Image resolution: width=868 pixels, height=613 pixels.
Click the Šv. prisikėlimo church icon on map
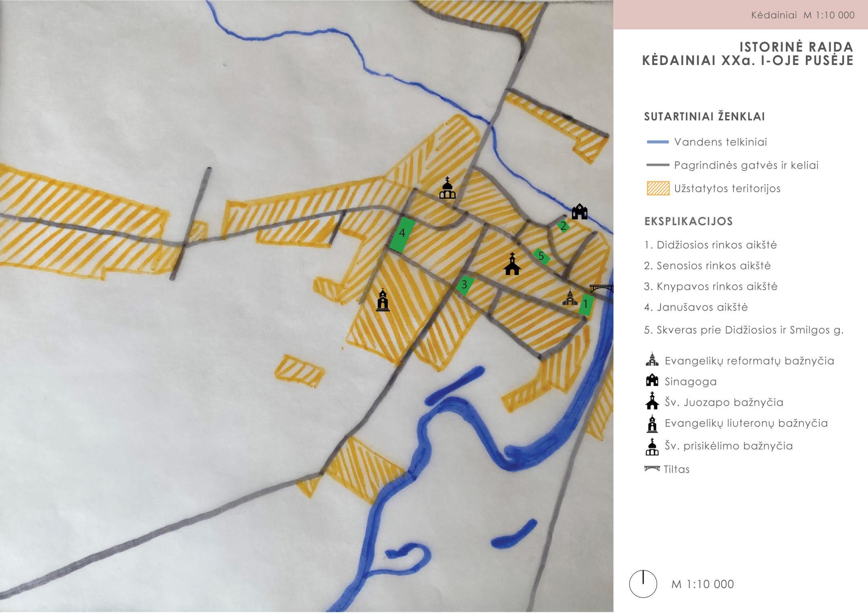(x=447, y=188)
